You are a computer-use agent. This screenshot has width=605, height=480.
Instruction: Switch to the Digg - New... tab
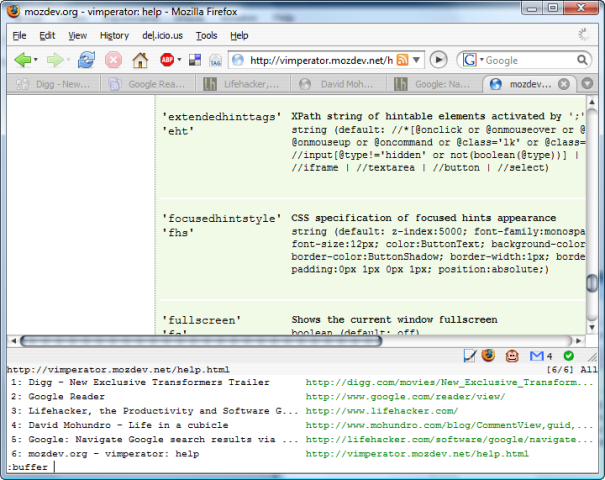click(x=53, y=84)
